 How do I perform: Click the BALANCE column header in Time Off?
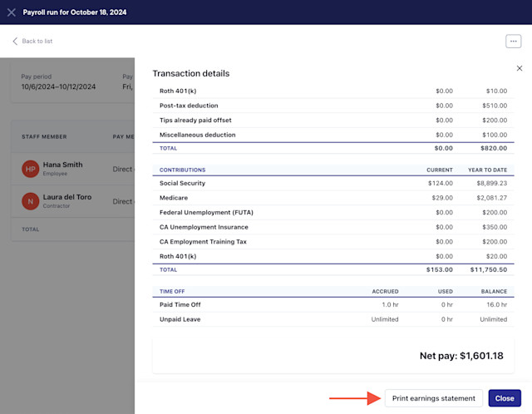tap(494, 291)
